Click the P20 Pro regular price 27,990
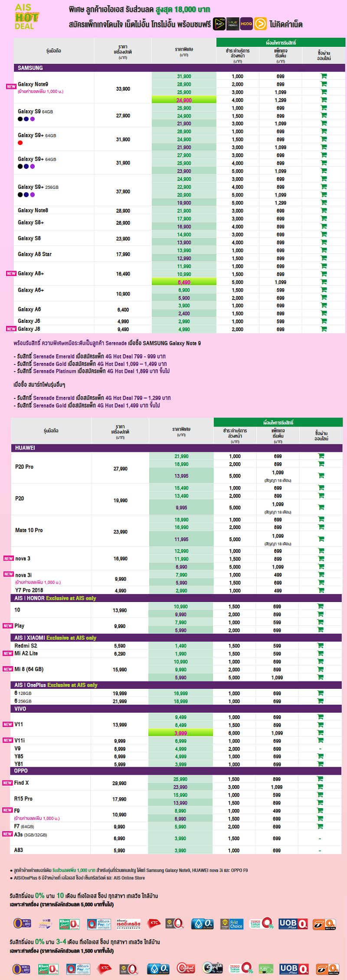347x980 pixels. coord(121,469)
